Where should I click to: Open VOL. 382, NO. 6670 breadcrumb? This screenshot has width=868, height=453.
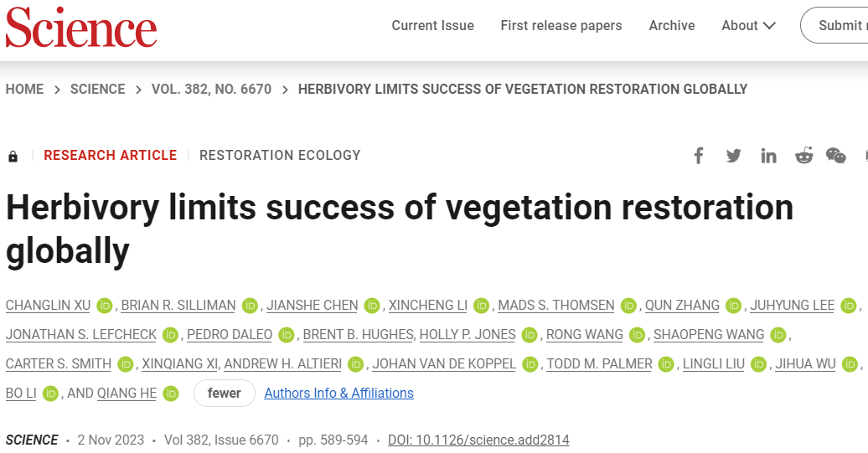coord(211,89)
